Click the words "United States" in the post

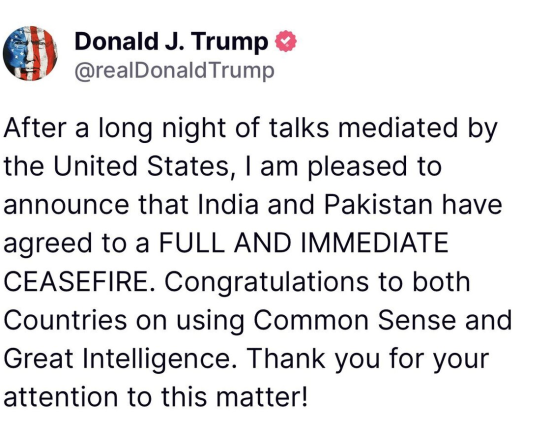(x=141, y=166)
